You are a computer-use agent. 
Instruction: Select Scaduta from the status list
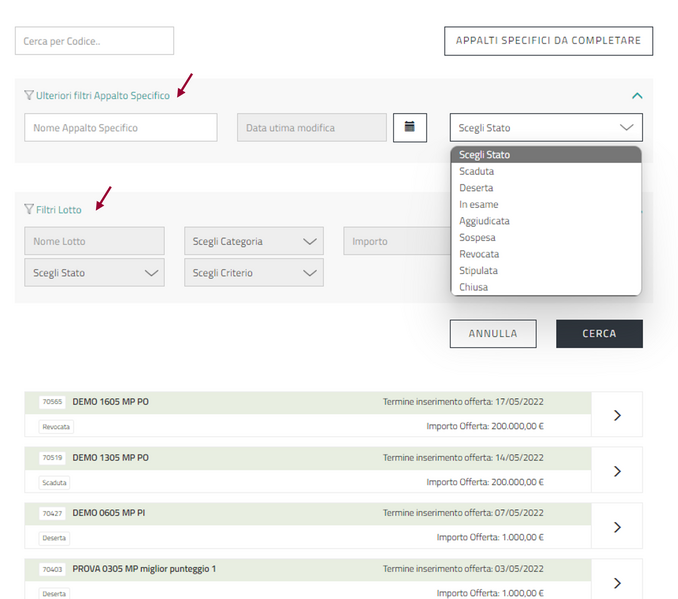[x=476, y=171]
